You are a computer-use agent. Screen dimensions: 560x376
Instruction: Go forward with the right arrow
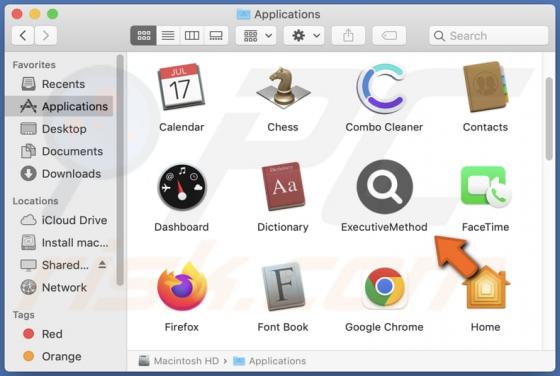(45, 35)
